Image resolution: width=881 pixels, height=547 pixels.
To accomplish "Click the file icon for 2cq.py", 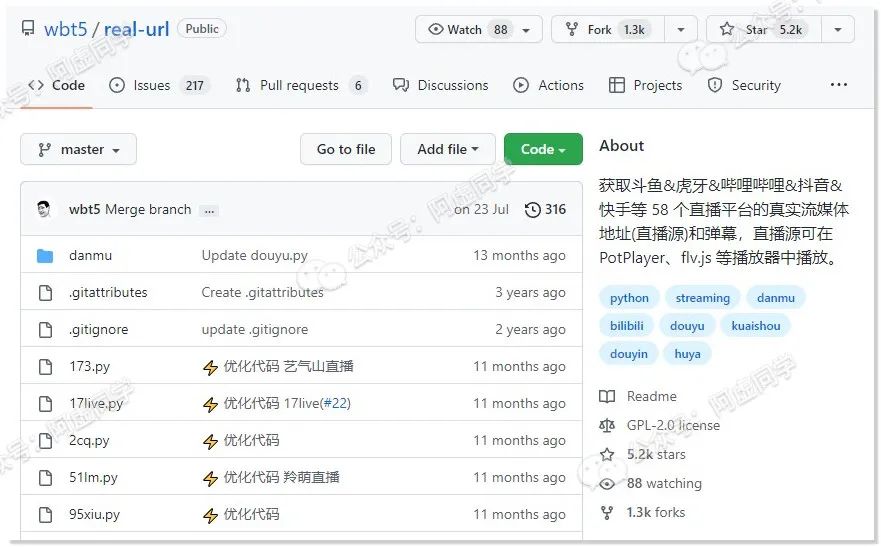I will coord(45,441).
